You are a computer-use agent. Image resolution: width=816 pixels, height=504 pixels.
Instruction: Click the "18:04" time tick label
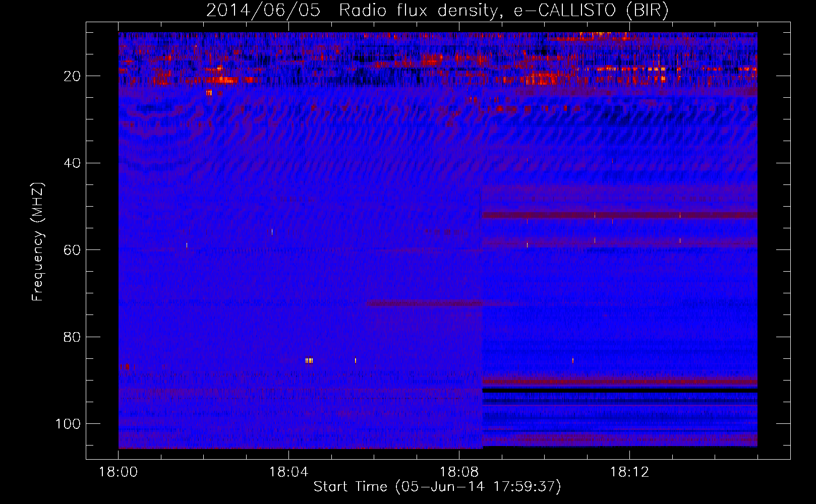click(x=289, y=472)
